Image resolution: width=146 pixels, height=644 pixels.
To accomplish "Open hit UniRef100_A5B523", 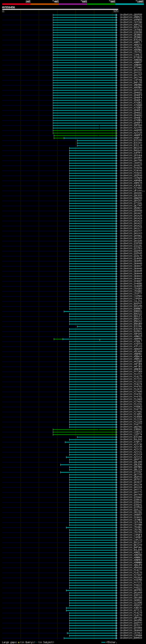I will [131, 17].
